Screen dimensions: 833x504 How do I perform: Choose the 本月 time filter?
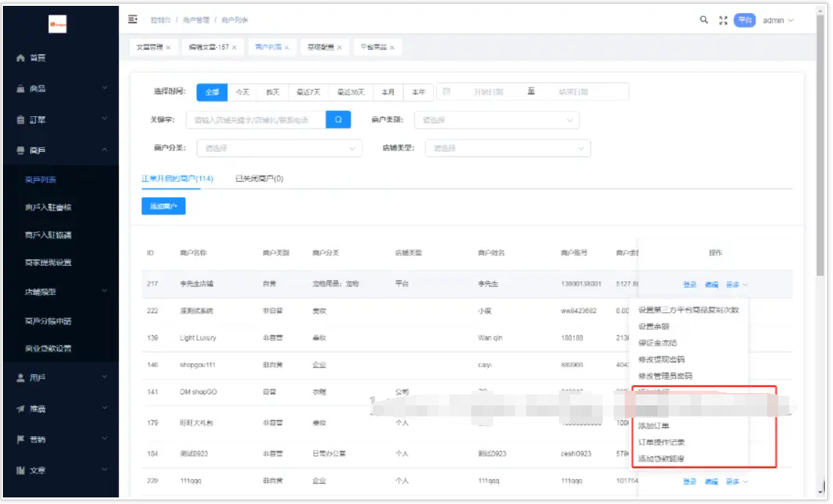388,92
